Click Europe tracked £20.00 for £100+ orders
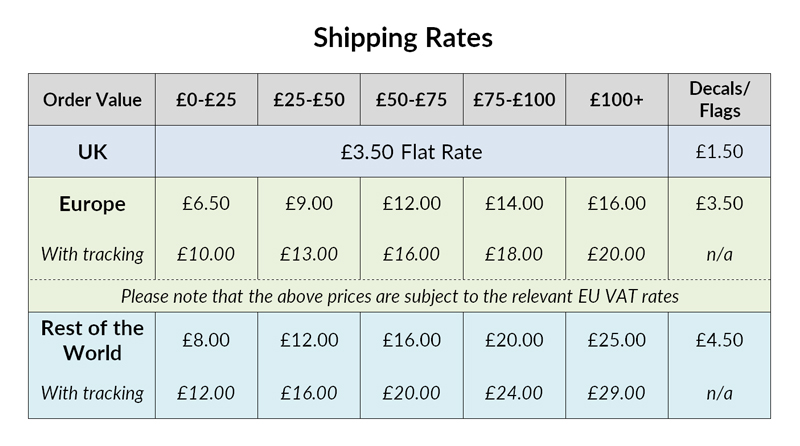800x446 pixels. (x=616, y=254)
